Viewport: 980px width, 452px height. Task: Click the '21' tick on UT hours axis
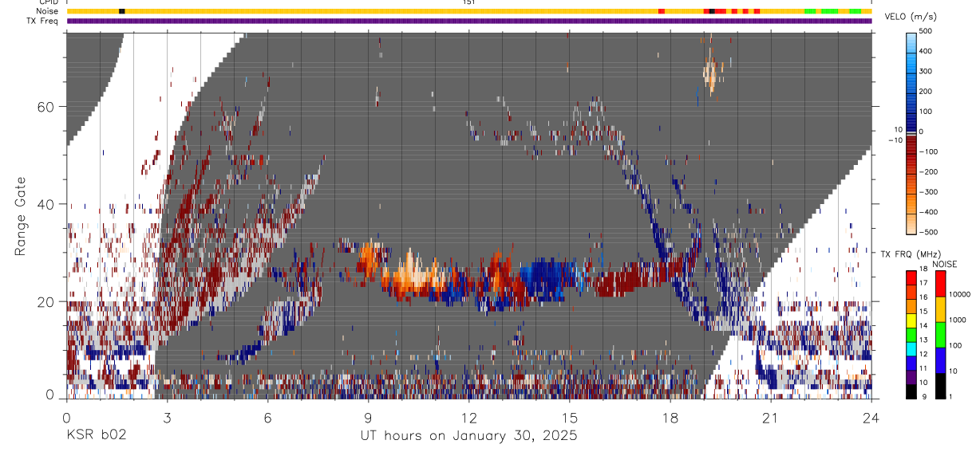tap(770, 418)
